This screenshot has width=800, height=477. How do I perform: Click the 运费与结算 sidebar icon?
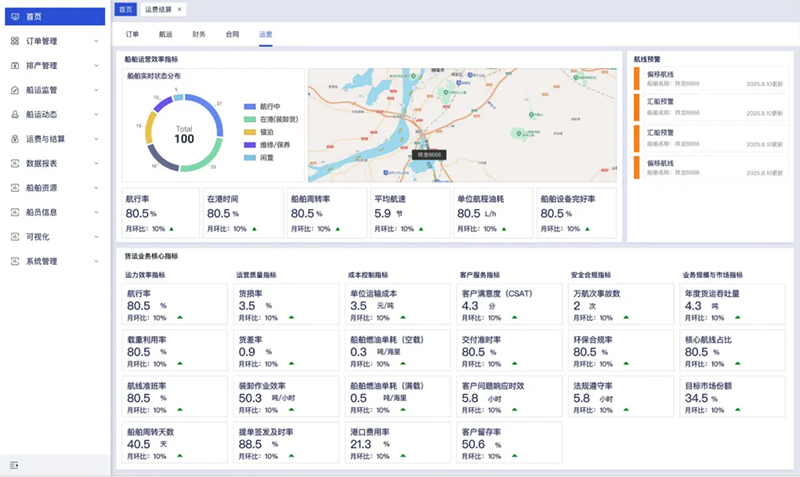pyautogui.click(x=14, y=139)
